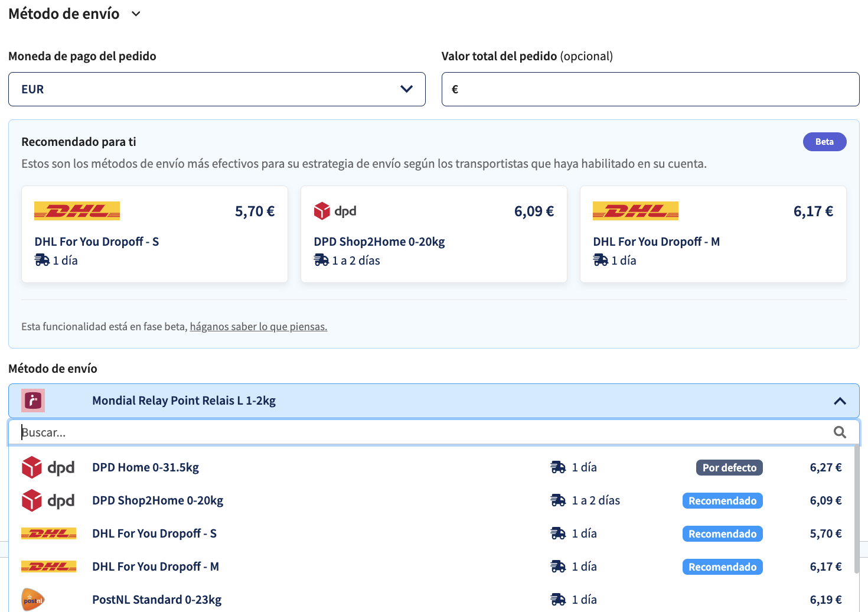This screenshot has height=612, width=868.
Task: Click DHL logo on the 6,17 € card
Action: [635, 211]
